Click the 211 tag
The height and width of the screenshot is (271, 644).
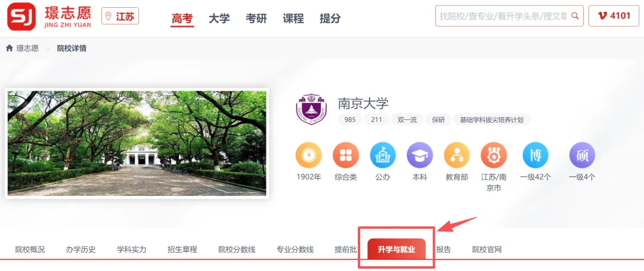pyautogui.click(x=376, y=120)
